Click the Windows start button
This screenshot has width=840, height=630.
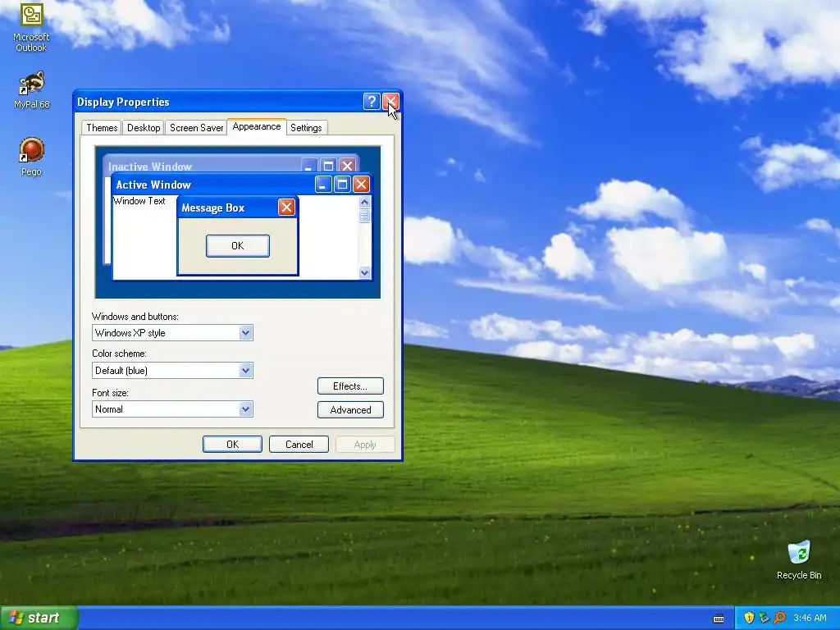(39, 618)
